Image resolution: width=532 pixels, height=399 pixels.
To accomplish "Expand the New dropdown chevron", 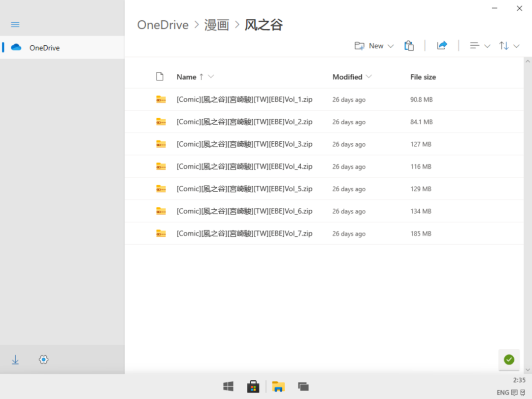I will tap(390, 46).
